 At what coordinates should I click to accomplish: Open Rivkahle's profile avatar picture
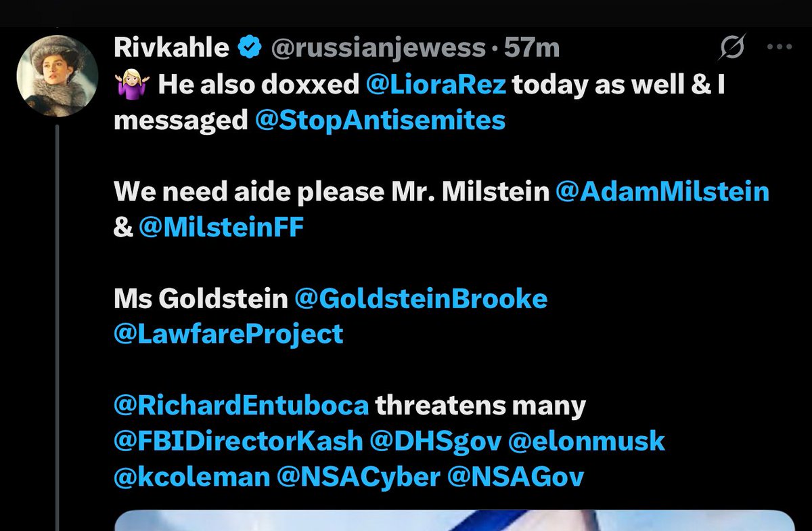point(57,76)
